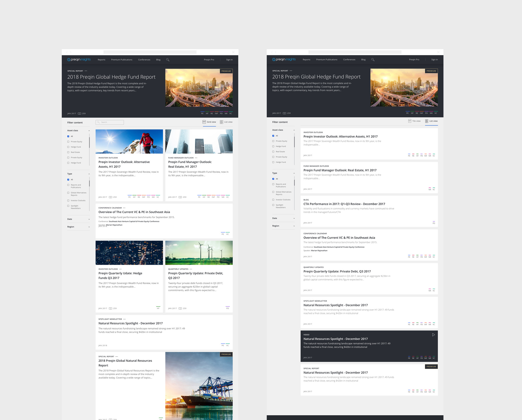Click Preqin Pro link in right window
Viewport: 522px width, 420px height.
(x=414, y=60)
